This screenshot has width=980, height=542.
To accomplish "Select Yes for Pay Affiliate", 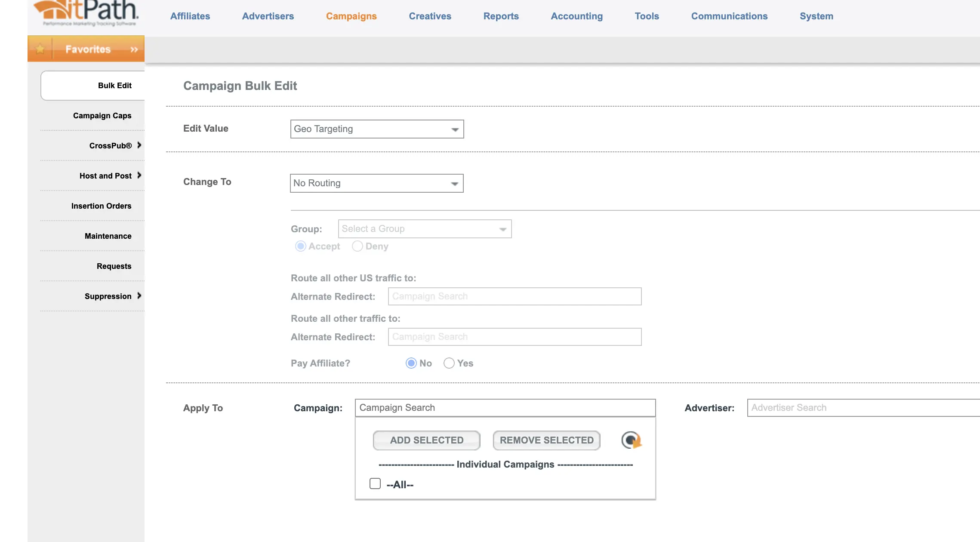I will [449, 363].
